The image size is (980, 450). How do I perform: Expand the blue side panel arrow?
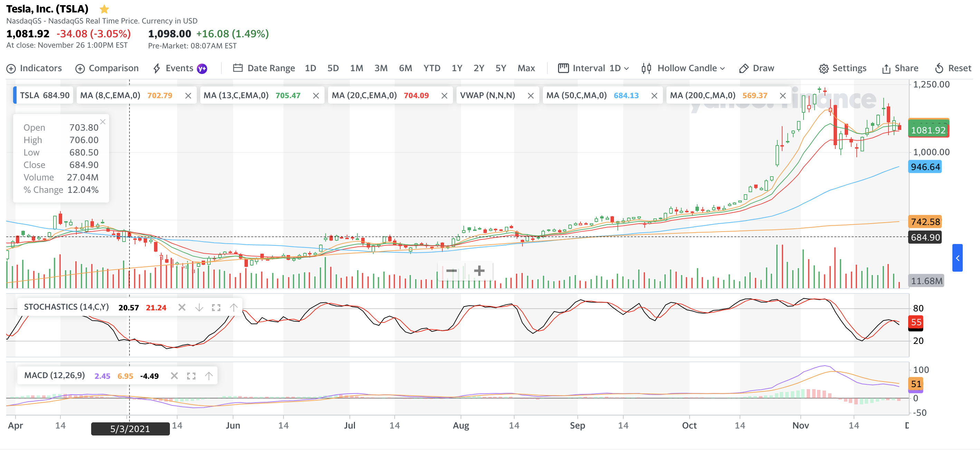(x=957, y=258)
